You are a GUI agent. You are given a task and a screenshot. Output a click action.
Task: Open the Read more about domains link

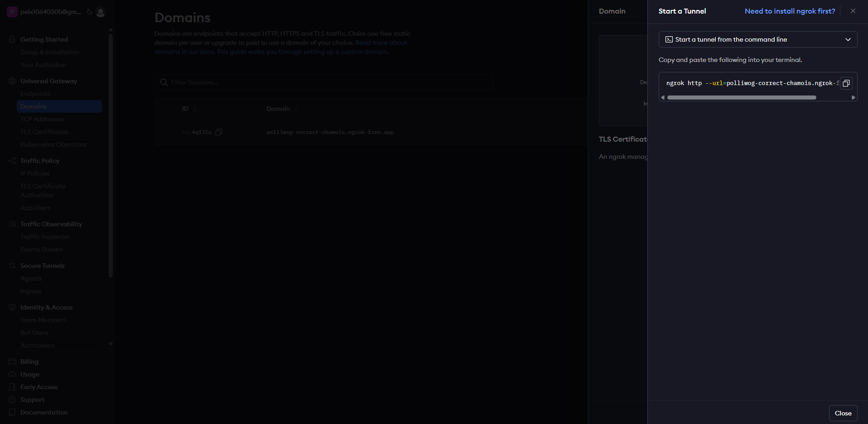(381, 43)
